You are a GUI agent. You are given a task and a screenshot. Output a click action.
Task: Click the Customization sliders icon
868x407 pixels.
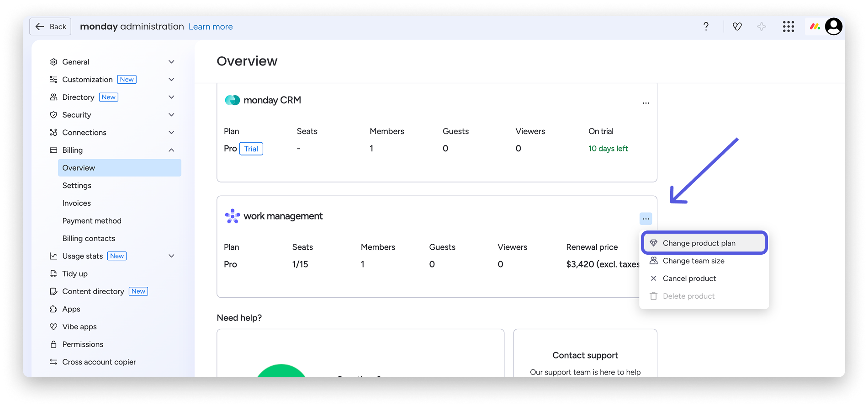(x=53, y=80)
